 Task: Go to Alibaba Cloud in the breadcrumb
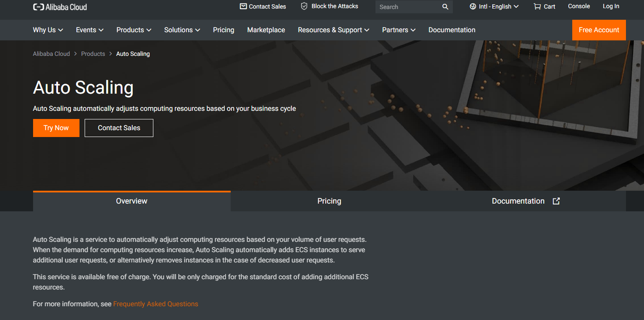pos(52,54)
